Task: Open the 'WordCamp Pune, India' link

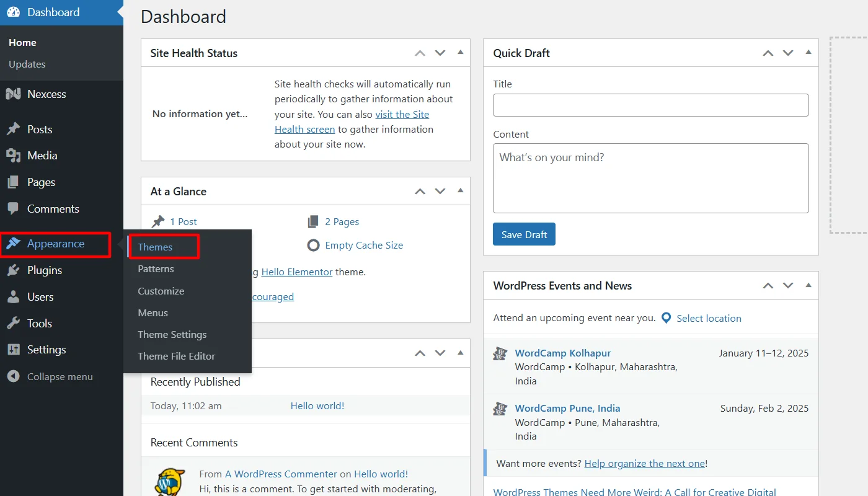Action: click(x=568, y=408)
